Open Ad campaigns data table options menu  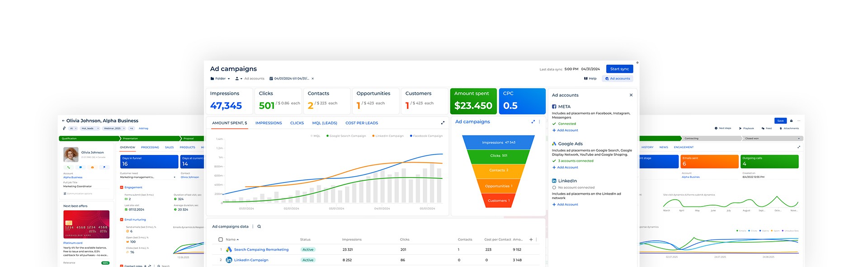click(x=253, y=226)
